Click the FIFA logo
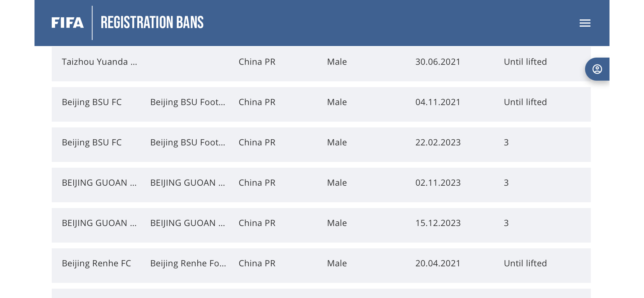Viewport: 644px width, 298px height. click(68, 23)
